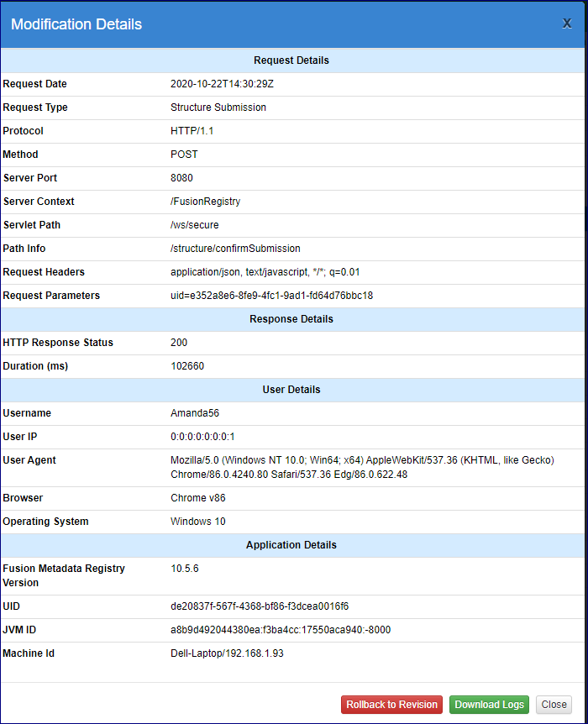Click the Application Details section header
588x724 pixels.
(x=291, y=545)
